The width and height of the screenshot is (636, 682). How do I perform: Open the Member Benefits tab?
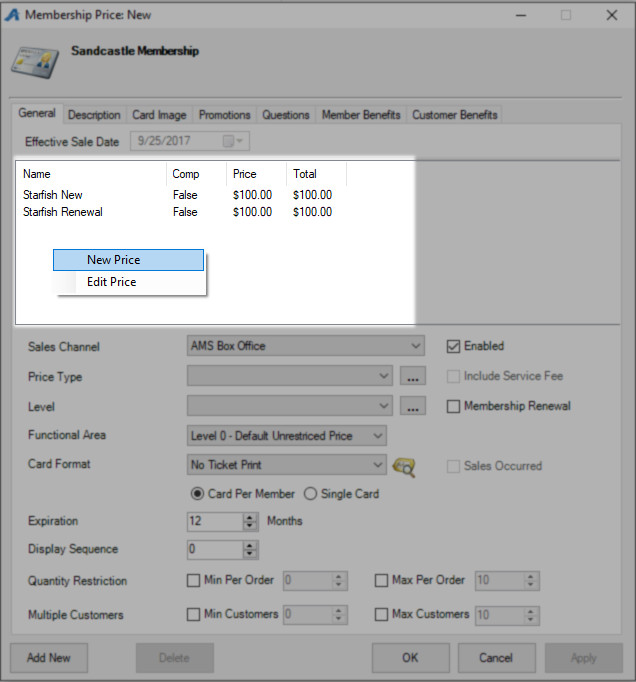pyautogui.click(x=361, y=115)
